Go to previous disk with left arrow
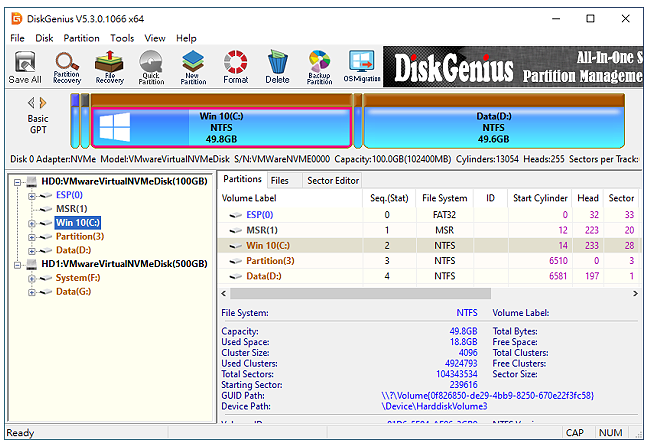The height and width of the screenshot is (444, 649). (x=31, y=103)
